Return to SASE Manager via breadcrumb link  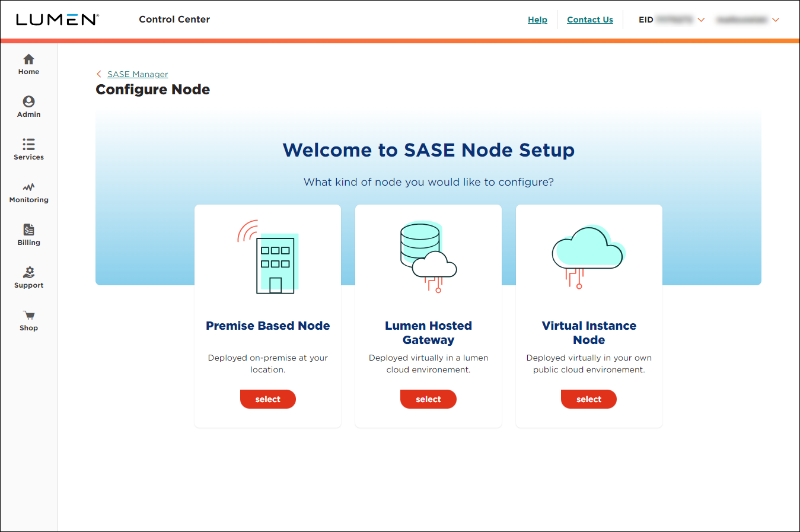point(137,74)
